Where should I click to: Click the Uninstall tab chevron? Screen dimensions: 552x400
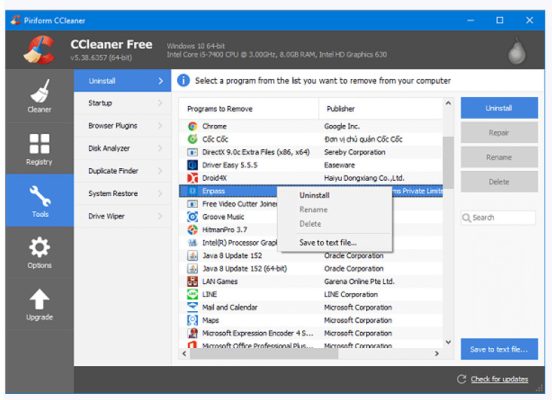(x=161, y=81)
